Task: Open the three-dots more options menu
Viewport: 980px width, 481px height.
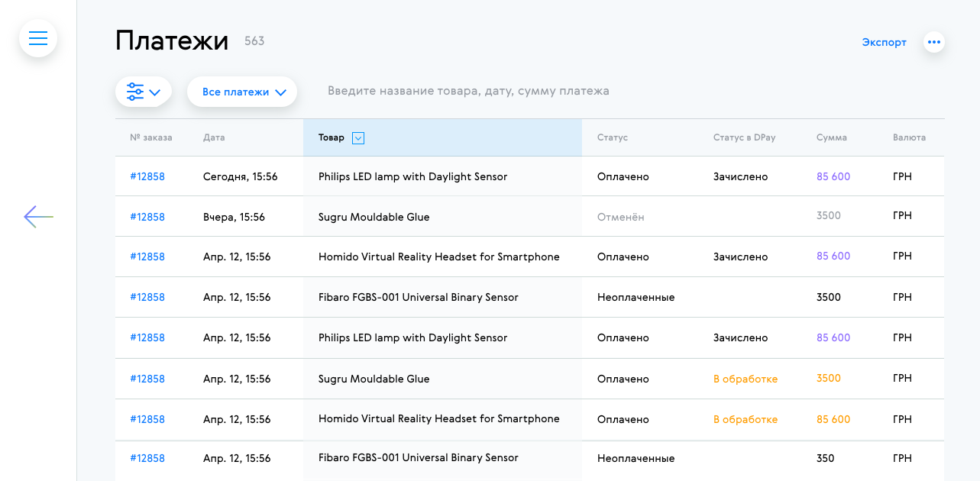Action: [x=933, y=43]
